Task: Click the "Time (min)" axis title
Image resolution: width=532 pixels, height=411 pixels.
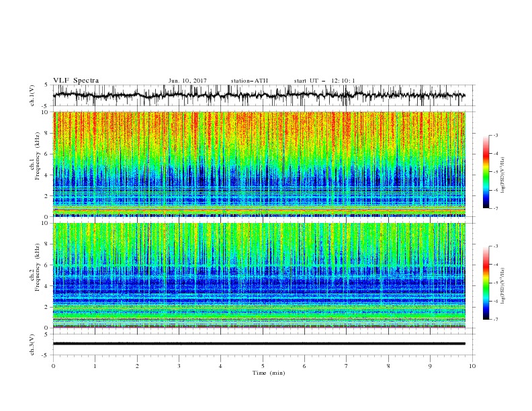Action: coord(269,373)
